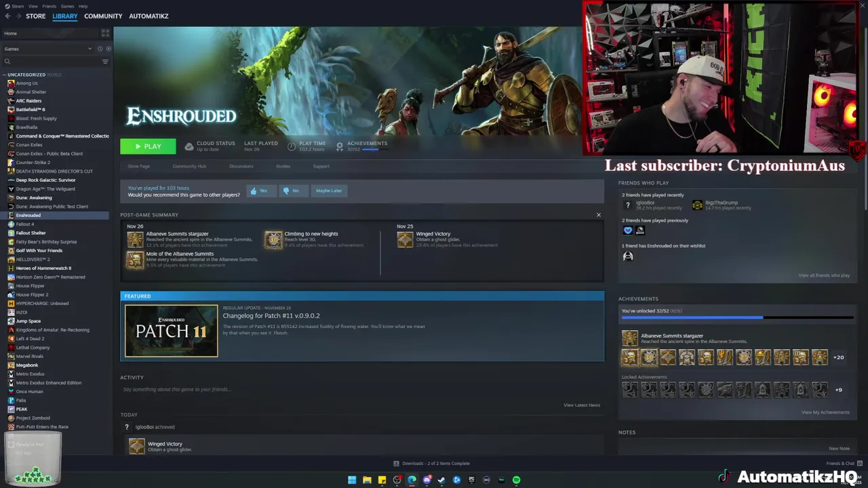Open the View menu
Image resolution: width=868 pixels, height=488 pixels.
(33, 6)
